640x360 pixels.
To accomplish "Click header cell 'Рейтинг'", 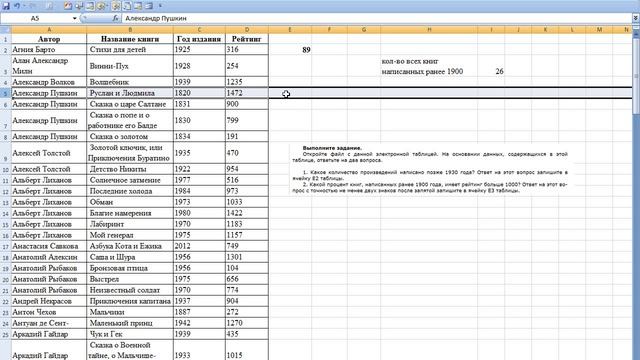I will [247, 39].
